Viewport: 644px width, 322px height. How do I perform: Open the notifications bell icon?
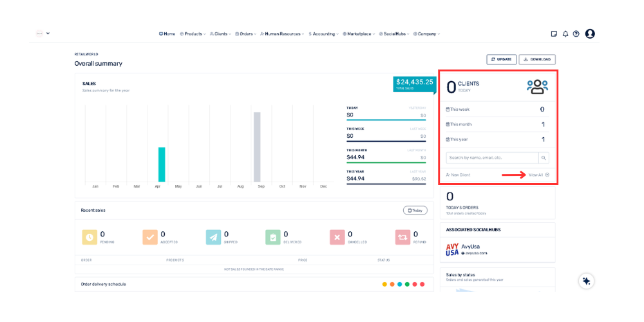(565, 34)
